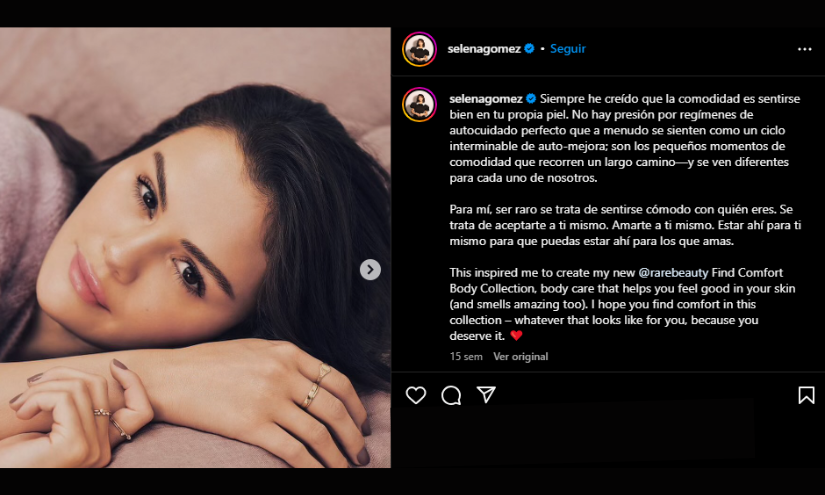Open comments using the speech bubble icon
825x495 pixels.
451,395
